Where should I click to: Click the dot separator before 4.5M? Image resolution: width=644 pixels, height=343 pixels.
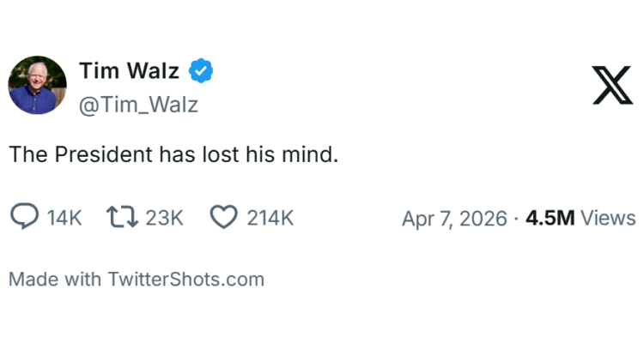click(x=516, y=218)
